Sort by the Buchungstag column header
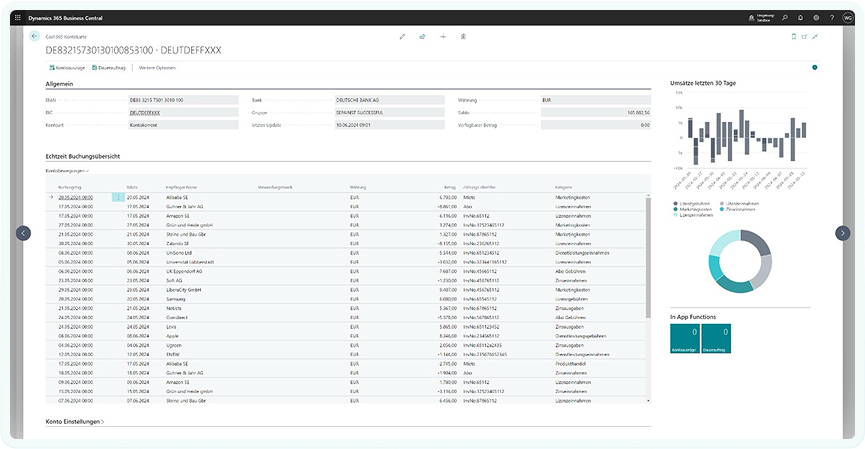 click(x=70, y=188)
